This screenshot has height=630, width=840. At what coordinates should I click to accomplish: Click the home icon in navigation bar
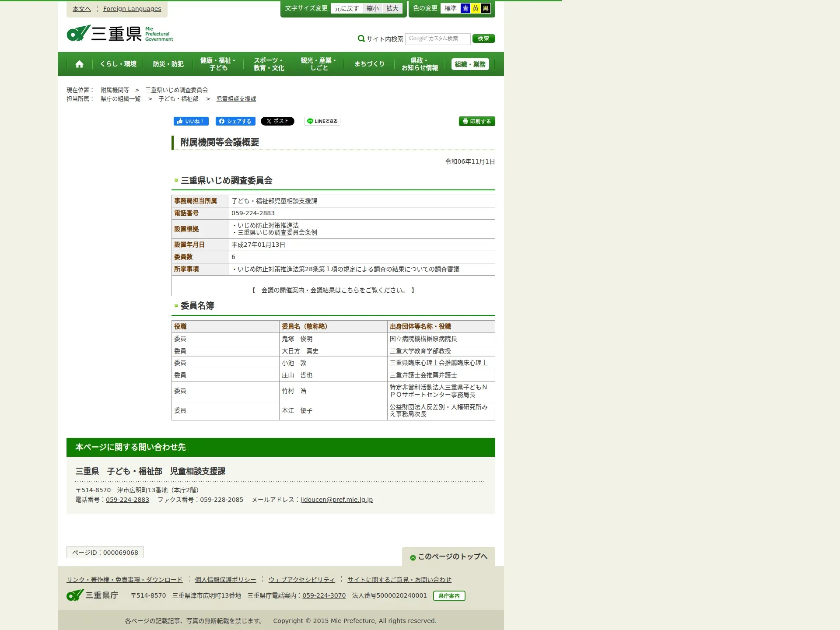[x=79, y=64]
